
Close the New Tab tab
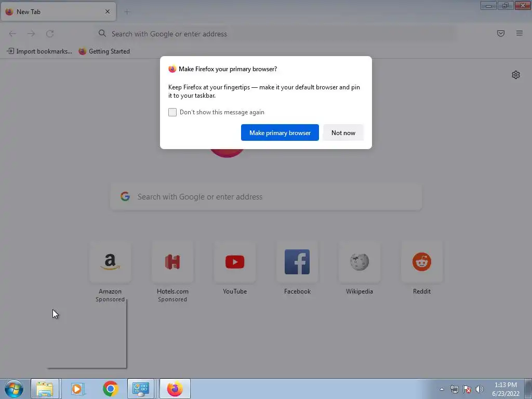coord(108,11)
